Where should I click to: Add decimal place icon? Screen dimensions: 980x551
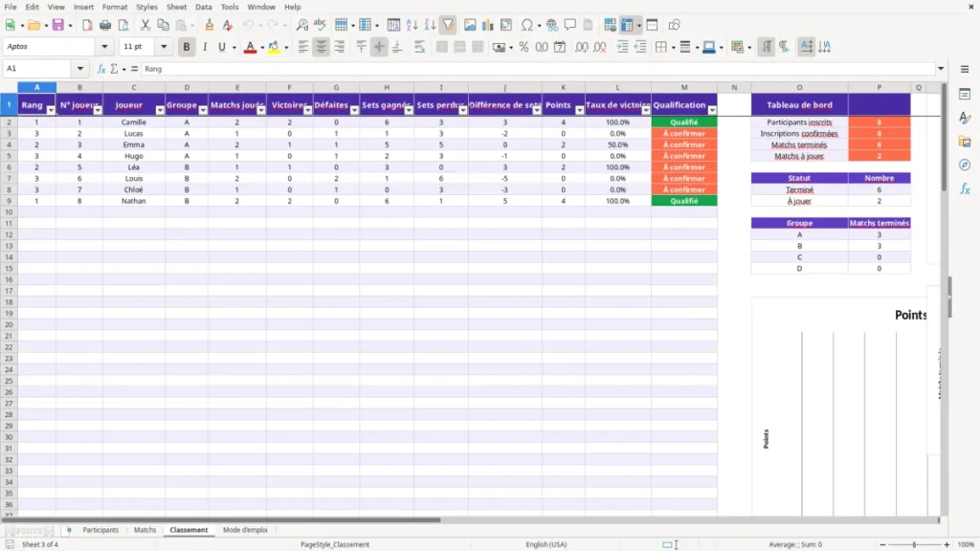581,47
